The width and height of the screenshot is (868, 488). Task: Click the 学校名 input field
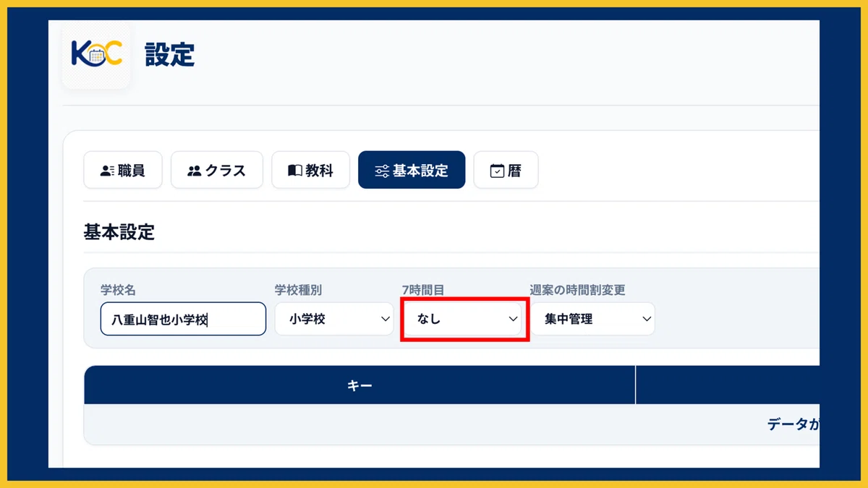tap(184, 319)
